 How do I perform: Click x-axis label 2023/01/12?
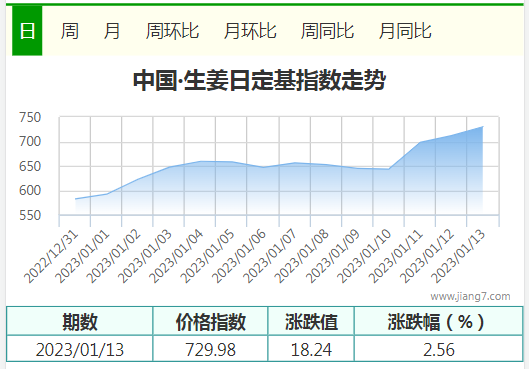(x=427, y=256)
